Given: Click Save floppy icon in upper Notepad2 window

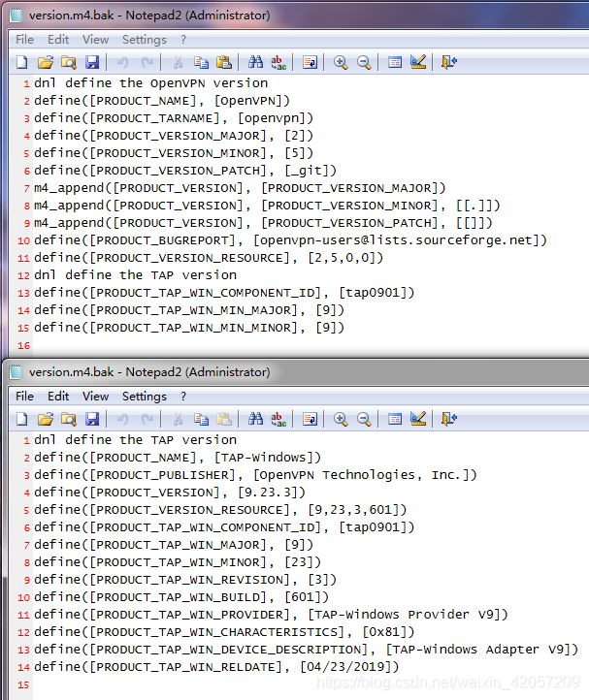Looking at the screenshot, I should tap(92, 62).
